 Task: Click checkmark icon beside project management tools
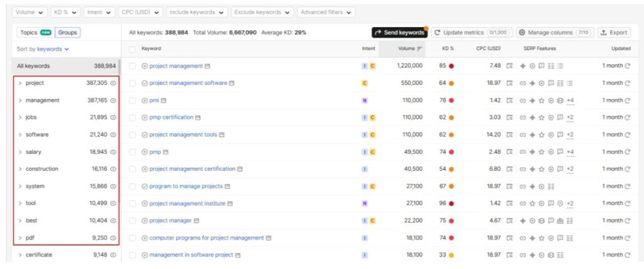pos(145,134)
